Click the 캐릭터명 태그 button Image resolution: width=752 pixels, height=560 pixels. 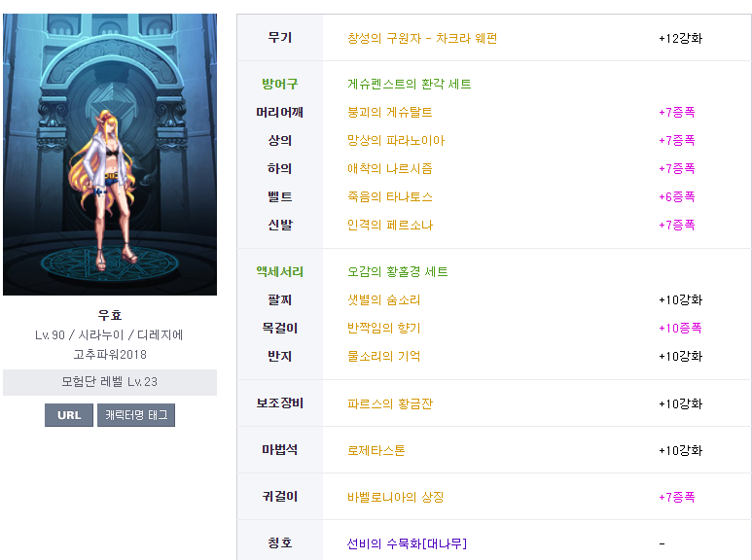pos(136,415)
